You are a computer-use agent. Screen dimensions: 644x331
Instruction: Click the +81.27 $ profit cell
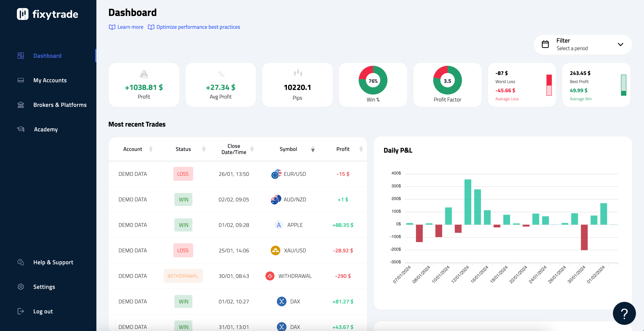pyautogui.click(x=343, y=301)
